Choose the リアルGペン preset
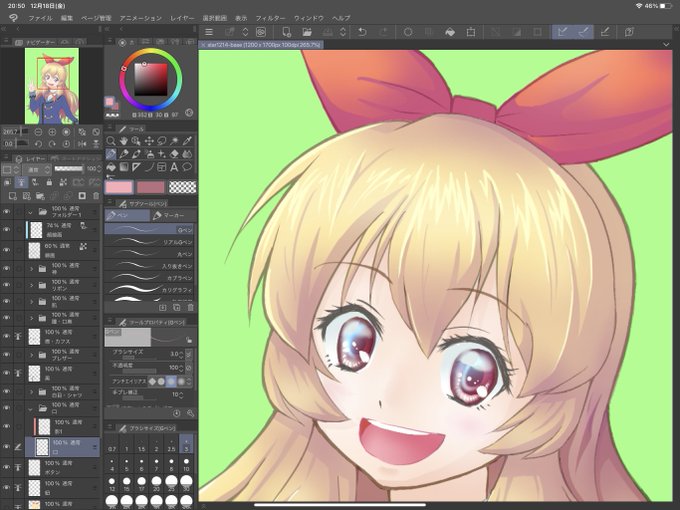Viewport: 680px width, 510px height. 149,242
